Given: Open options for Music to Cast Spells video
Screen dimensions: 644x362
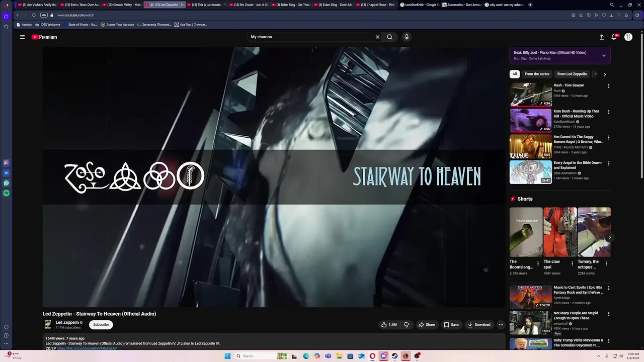Looking at the screenshot, I should point(608,289).
